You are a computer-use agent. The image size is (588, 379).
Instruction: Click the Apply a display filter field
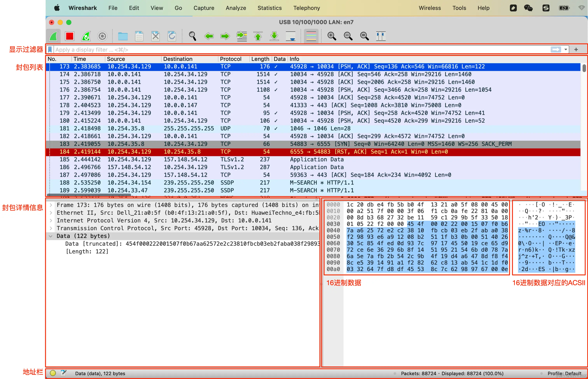pyautogui.click(x=295, y=50)
